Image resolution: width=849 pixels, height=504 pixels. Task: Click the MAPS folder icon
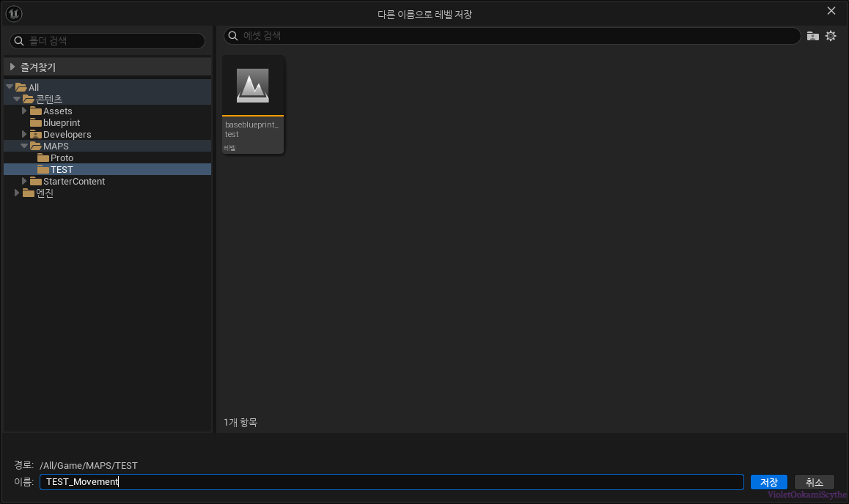[x=36, y=146]
